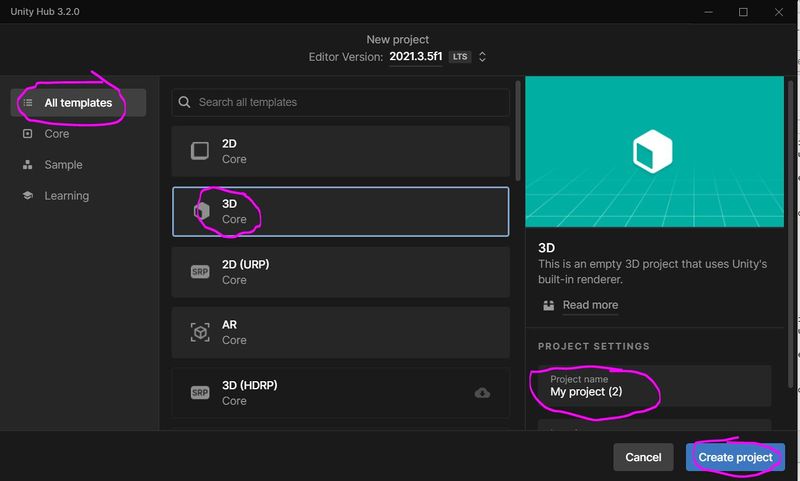
Task: Select the All templates category
Action: [78, 103]
